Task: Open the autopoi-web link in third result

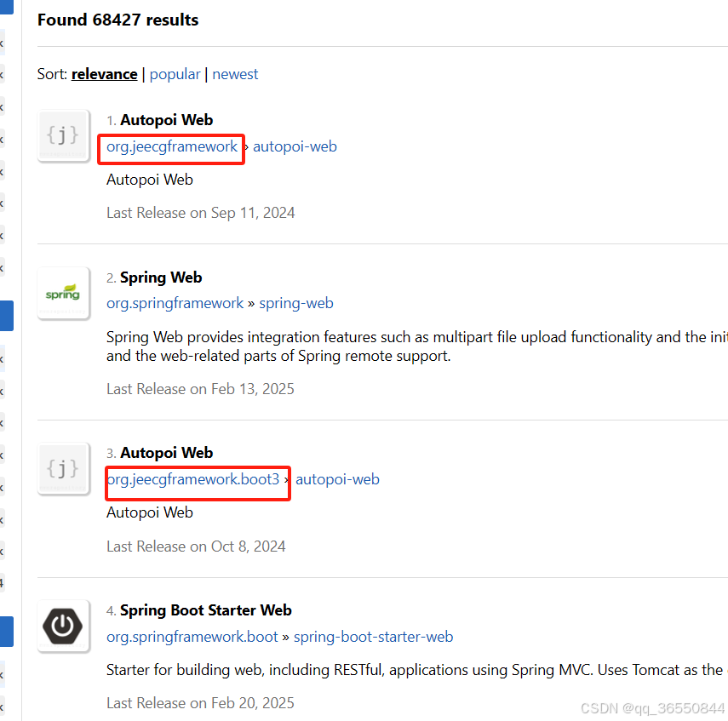Action: coord(337,479)
